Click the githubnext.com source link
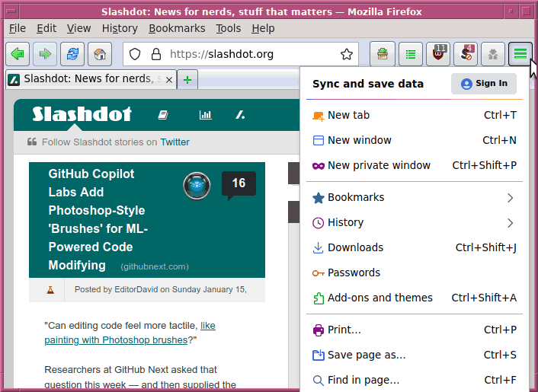 pyautogui.click(x=155, y=266)
